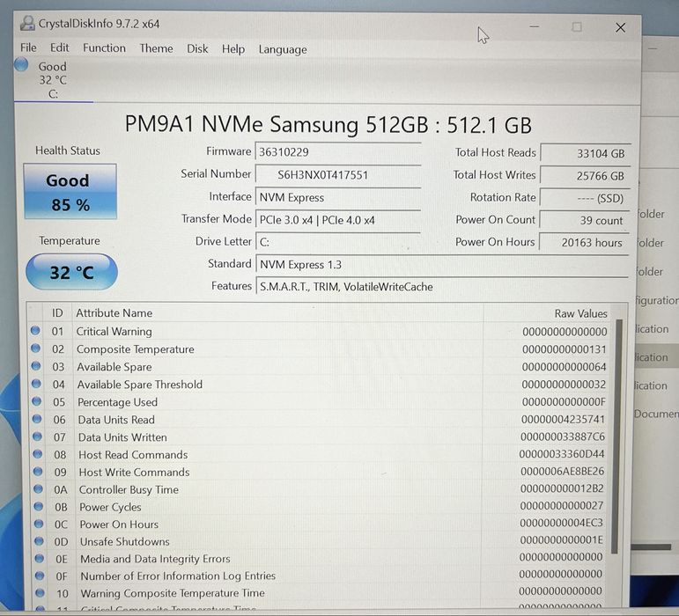The width and height of the screenshot is (679, 616).
Task: Click the Transfer Mode field PCIe 3.0 x4
Action: [x=338, y=220]
